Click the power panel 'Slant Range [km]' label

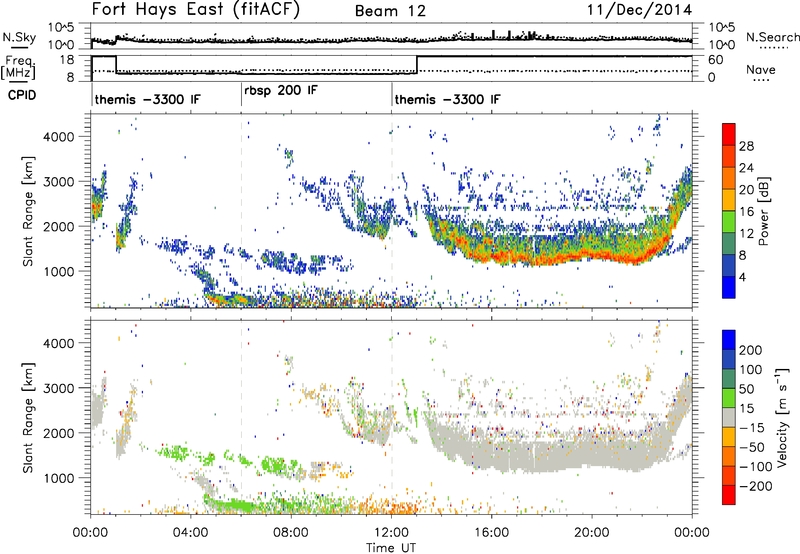tap(28, 211)
